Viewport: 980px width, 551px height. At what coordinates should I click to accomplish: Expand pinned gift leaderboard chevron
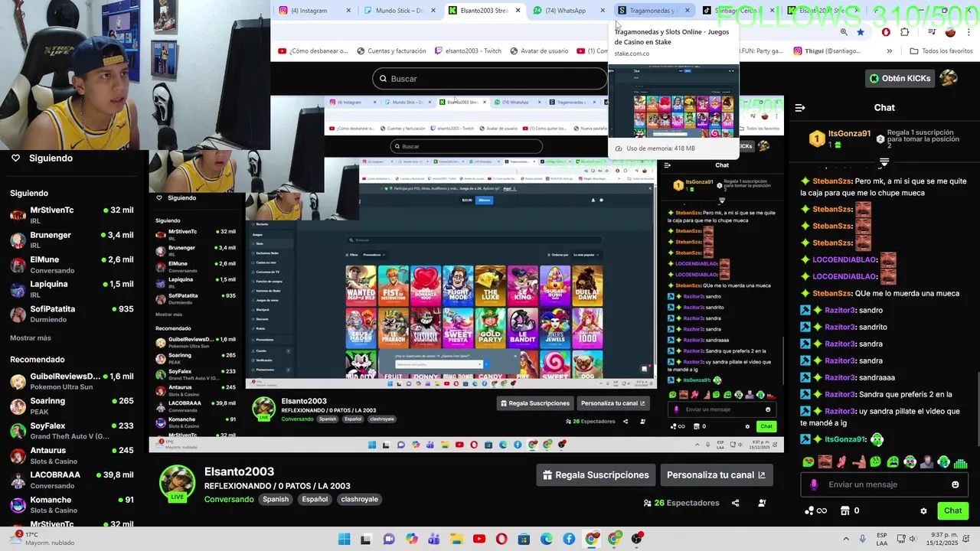pos(884,162)
